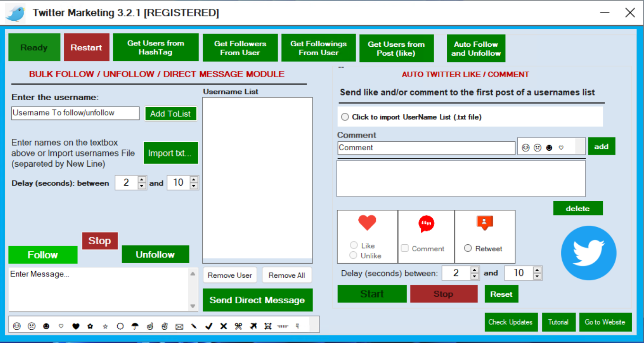Open Get Followers From User module
Screen dimensions: 644x343
[240, 48]
